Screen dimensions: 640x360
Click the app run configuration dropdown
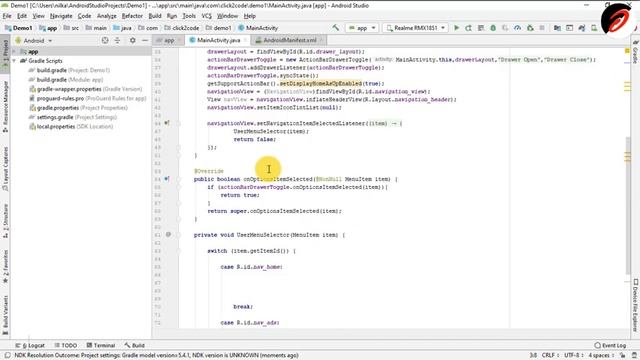pyautogui.click(x=362, y=28)
